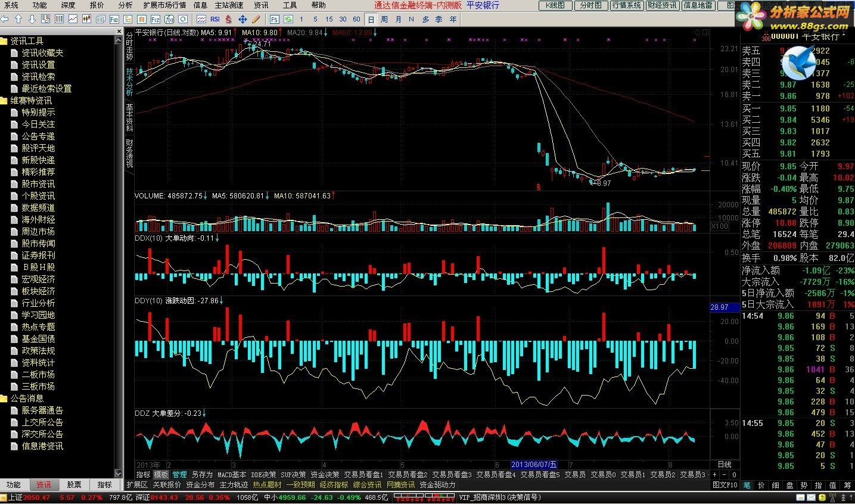The width and height of the screenshot is (855, 504).
Task: Click the circle toolbar icon
Action: pyautogui.click(x=183, y=19)
